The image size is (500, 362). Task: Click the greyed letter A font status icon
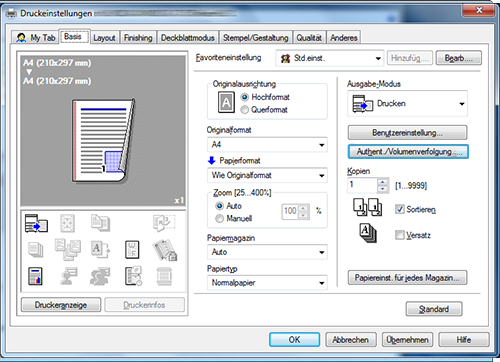pyautogui.click(x=100, y=250)
